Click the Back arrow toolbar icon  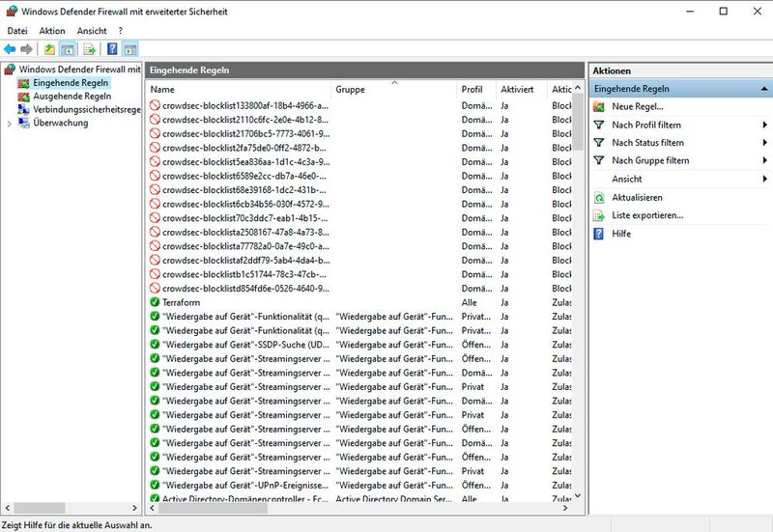[10, 49]
